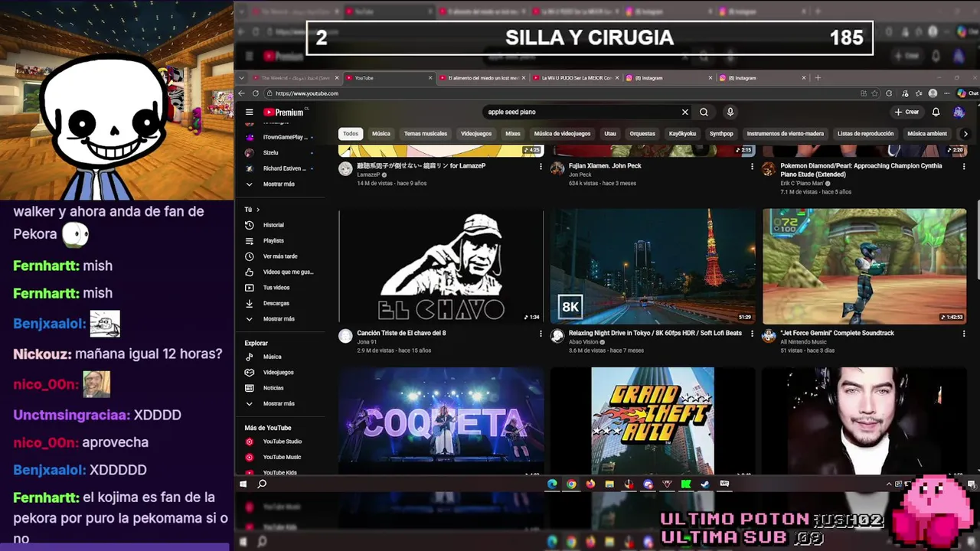Screen dimensions: 980x551
Task: Go back in the browser
Action: tap(240, 93)
